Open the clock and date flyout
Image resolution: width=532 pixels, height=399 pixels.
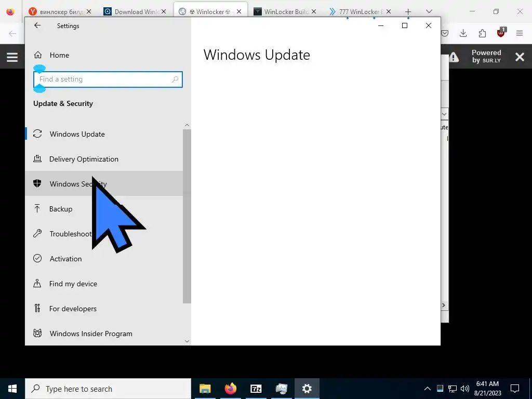pos(487,389)
